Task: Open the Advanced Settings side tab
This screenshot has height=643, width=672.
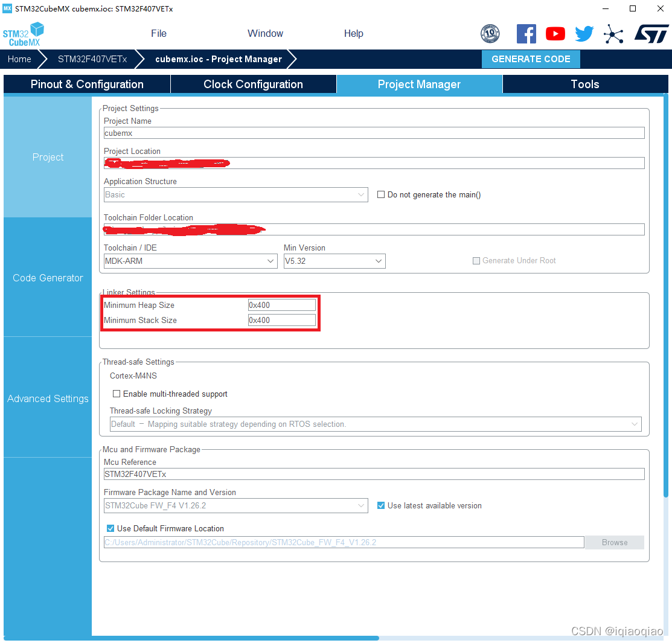Action: tap(48, 398)
